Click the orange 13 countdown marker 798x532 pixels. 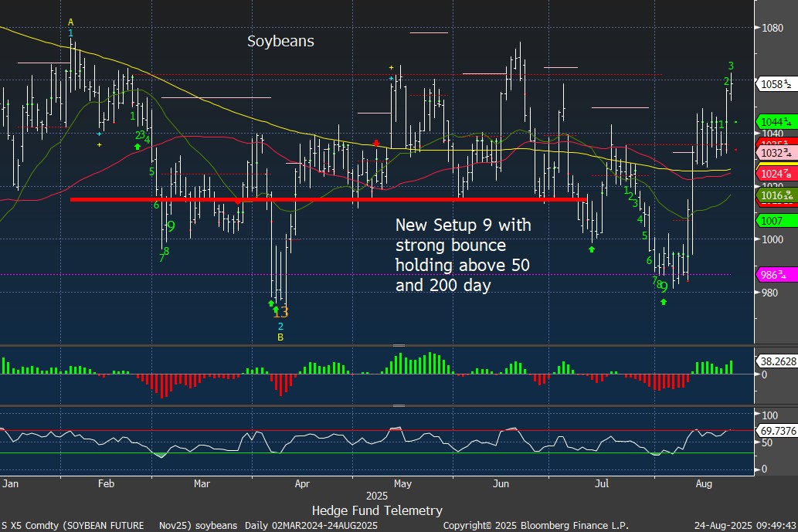[x=280, y=313]
